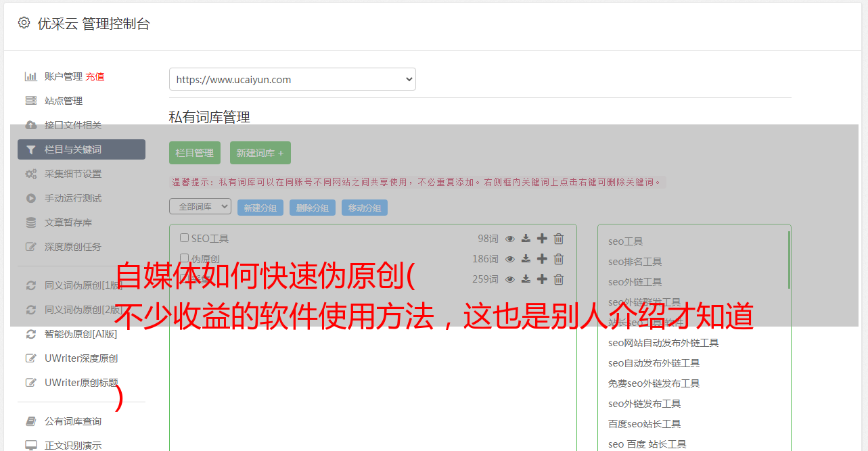Download the 259词 word library
This screenshot has height=451, width=868.
[x=526, y=279]
